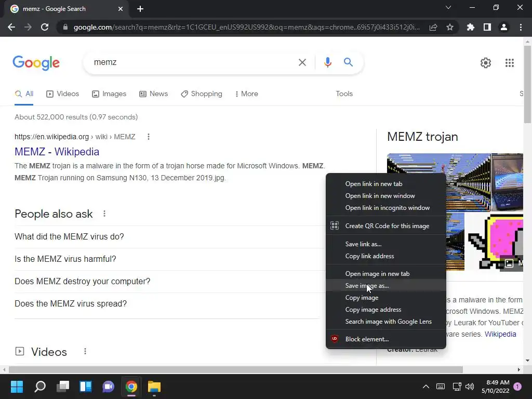532x399 pixels.
Task: Click the vertical scrollbar thumb
Action: click(527, 84)
